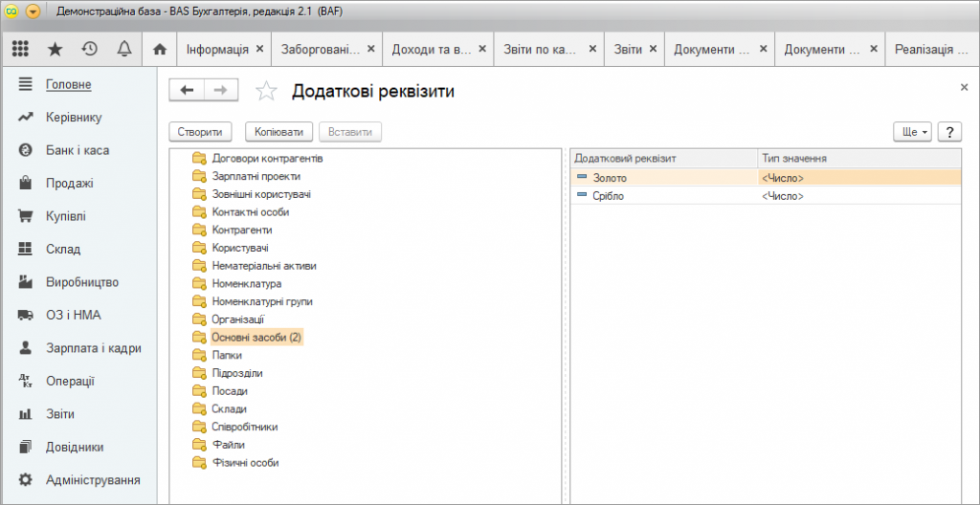Add Додаткові реквізити to favorites star
The image size is (980, 505).
click(266, 91)
